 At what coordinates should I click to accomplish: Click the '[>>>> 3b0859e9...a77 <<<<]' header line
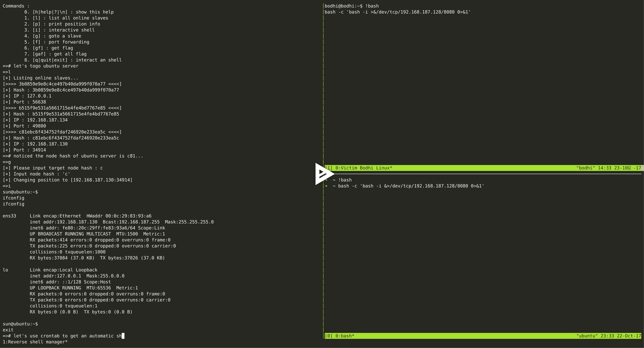click(62, 84)
